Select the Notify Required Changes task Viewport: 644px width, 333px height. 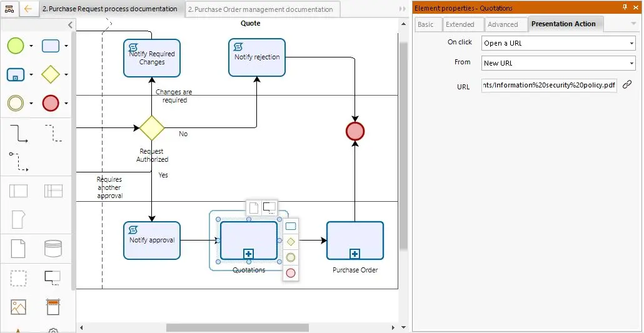pyautogui.click(x=152, y=58)
